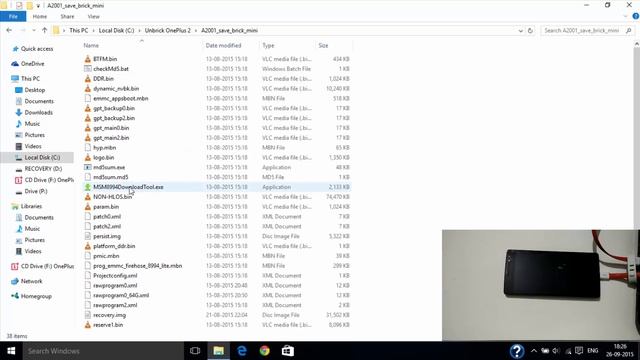Open the ribbon Help icon
The width and height of the screenshot is (640, 360).
[636, 16]
